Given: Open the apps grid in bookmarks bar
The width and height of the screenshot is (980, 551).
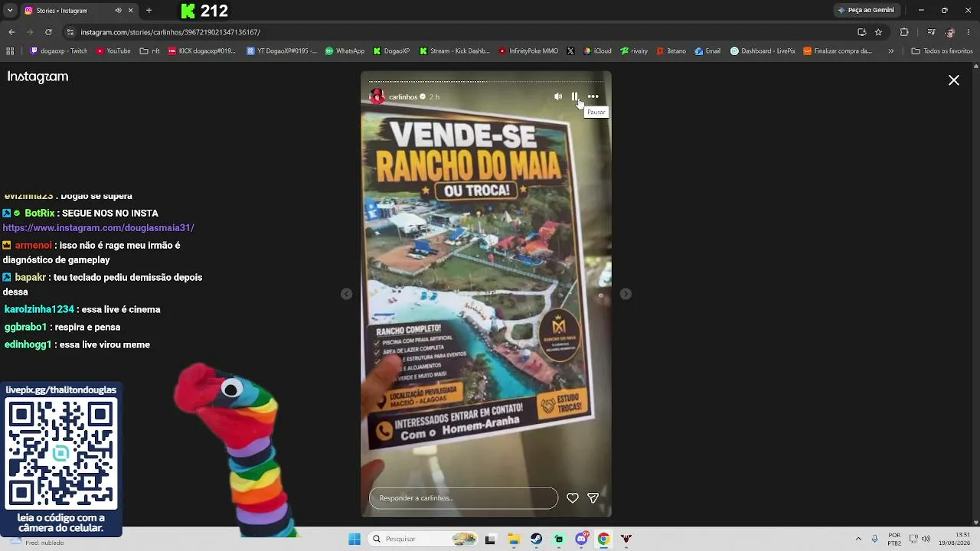Looking at the screenshot, I should [10, 51].
